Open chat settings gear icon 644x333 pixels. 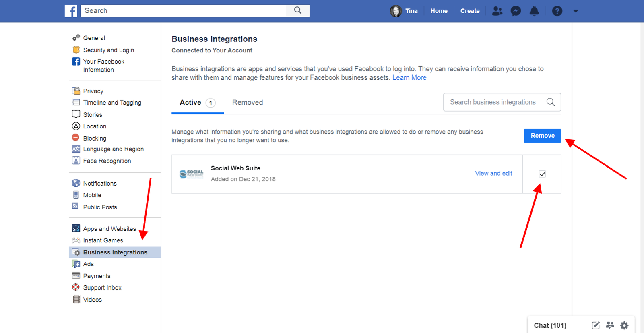[x=624, y=325]
